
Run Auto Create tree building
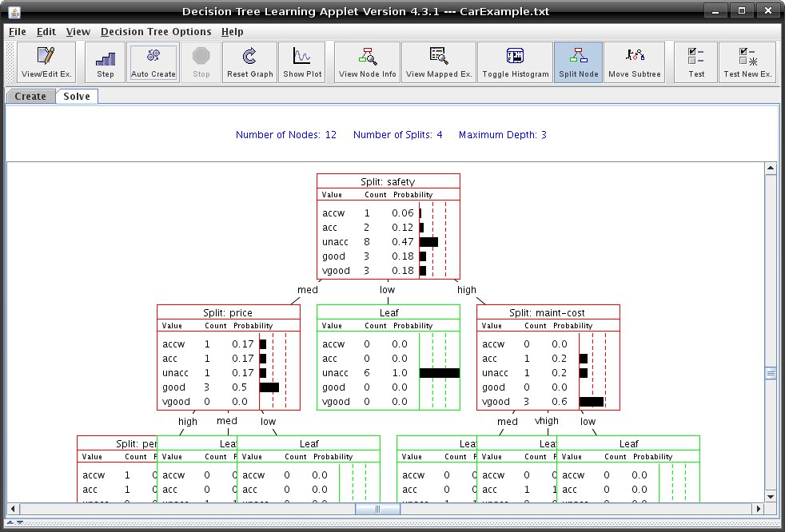click(153, 62)
